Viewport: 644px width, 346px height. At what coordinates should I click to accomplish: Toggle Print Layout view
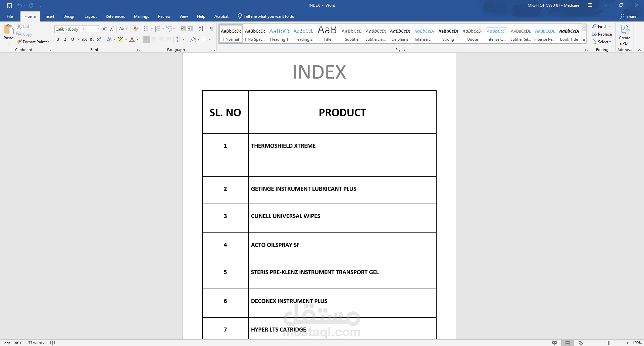[567, 343]
